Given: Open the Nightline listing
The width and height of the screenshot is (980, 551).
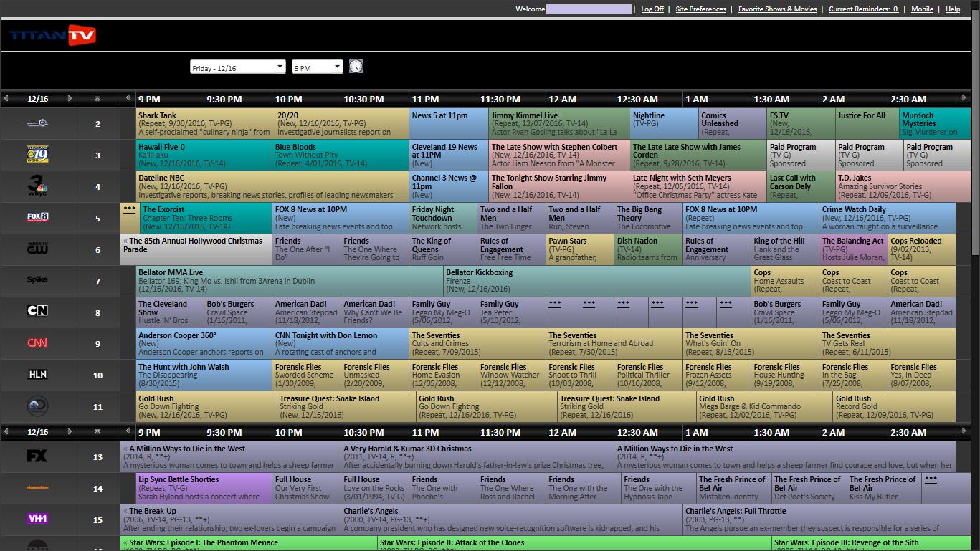Looking at the screenshot, I should coord(665,123).
